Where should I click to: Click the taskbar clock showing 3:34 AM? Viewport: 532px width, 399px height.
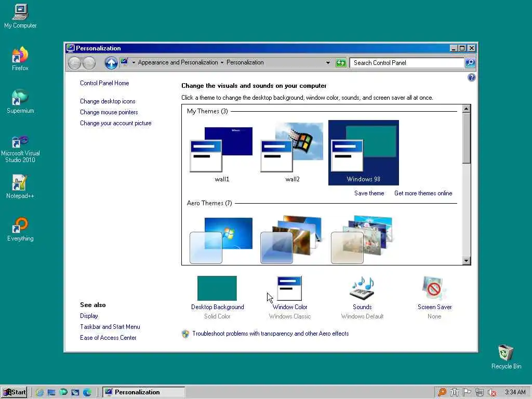[x=515, y=392]
